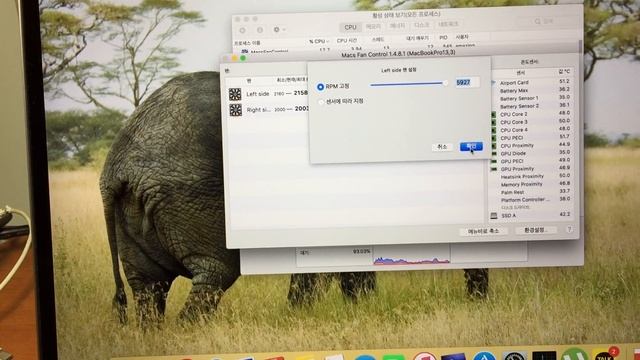Viewport: 640px width, 360px height.
Task: Open the help question mark button
Action: click(569, 230)
